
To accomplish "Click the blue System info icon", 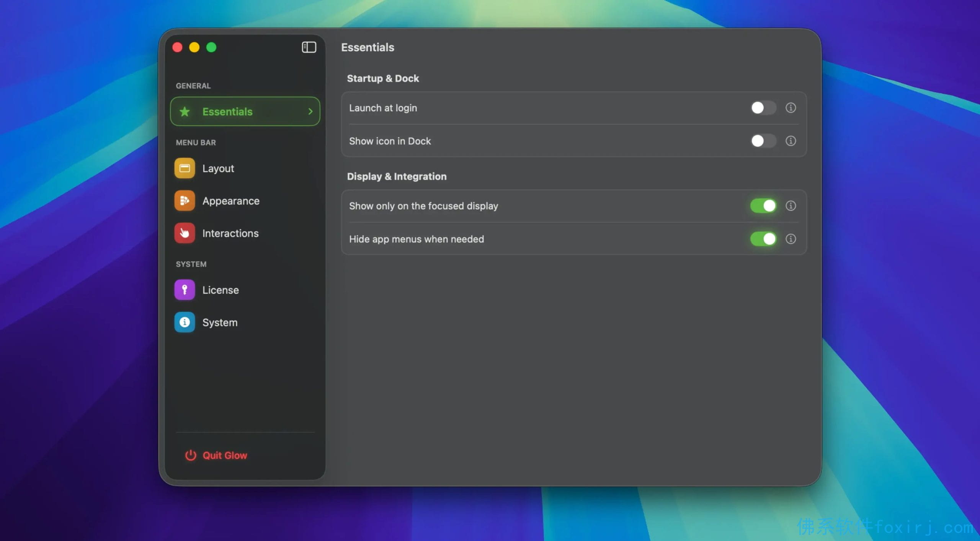I will (x=185, y=322).
